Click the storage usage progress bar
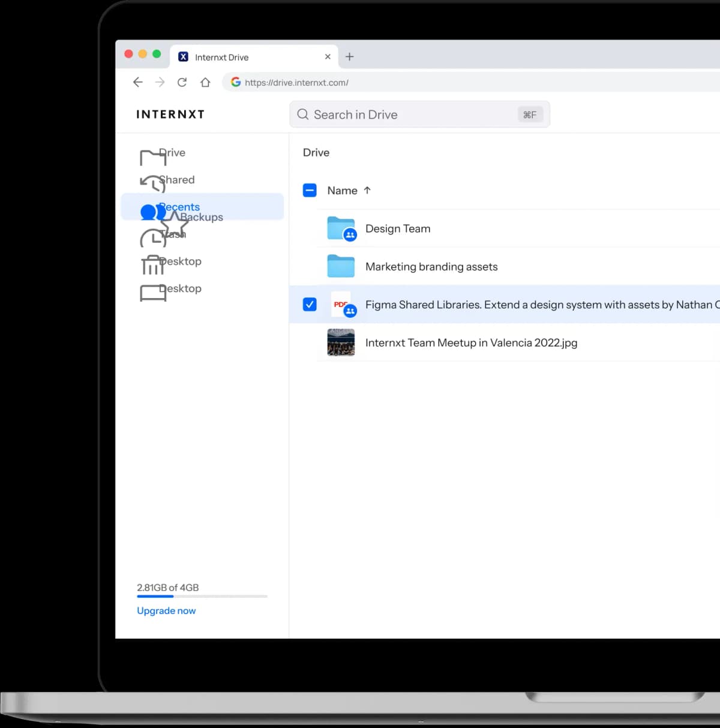720x728 pixels. tap(202, 596)
